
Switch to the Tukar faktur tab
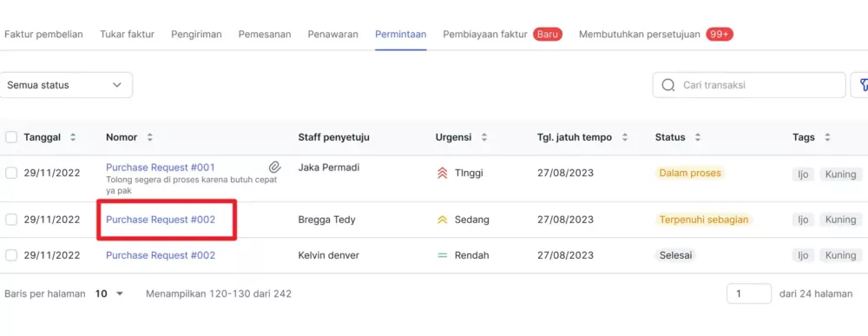pyautogui.click(x=127, y=35)
